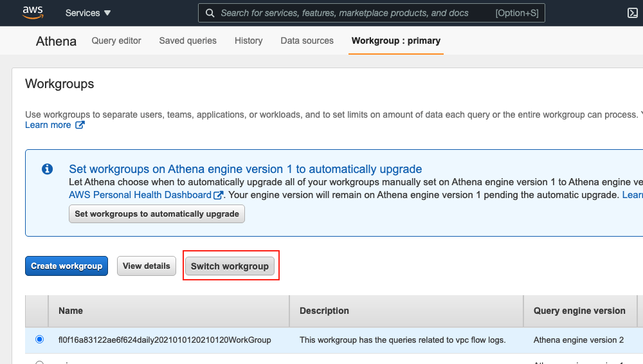Open the CloudShell terminal icon
This screenshot has height=364, width=643.
tap(632, 13)
